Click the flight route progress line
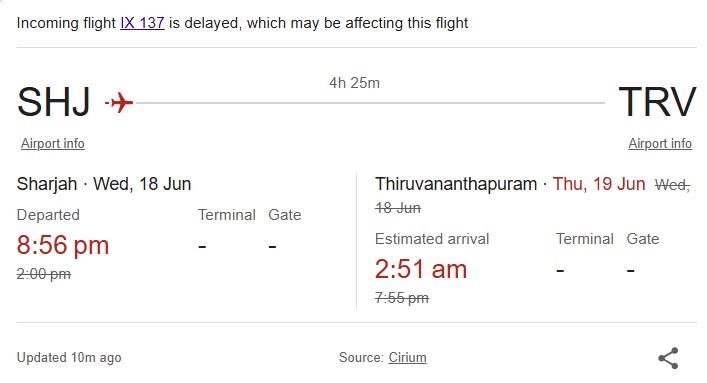Image resolution: width=707 pixels, height=383 pixels. click(x=370, y=103)
